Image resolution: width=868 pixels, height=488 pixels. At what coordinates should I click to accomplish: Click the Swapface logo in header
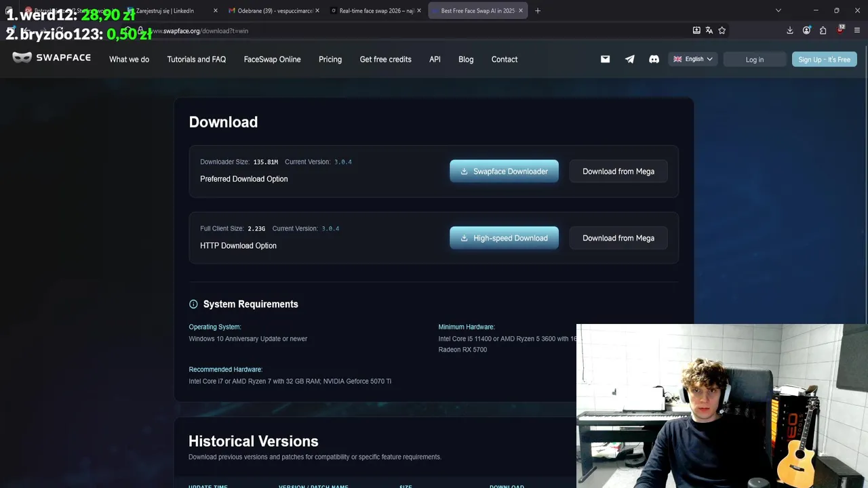click(52, 58)
